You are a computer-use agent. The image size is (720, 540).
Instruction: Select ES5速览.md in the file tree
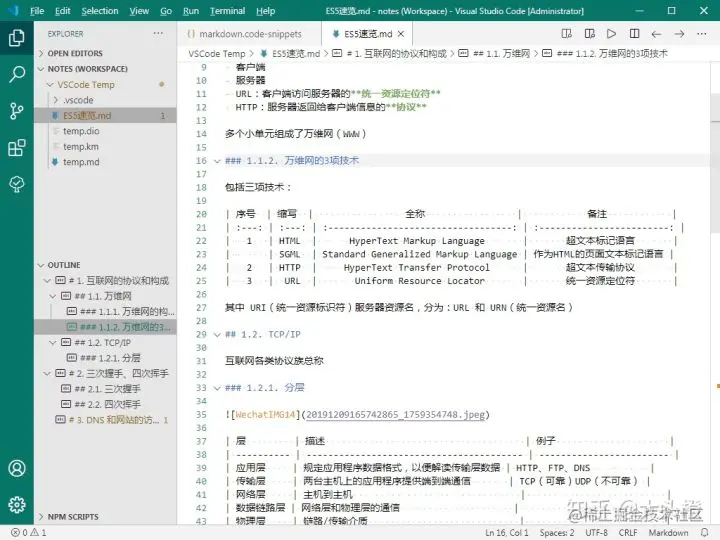(105, 116)
